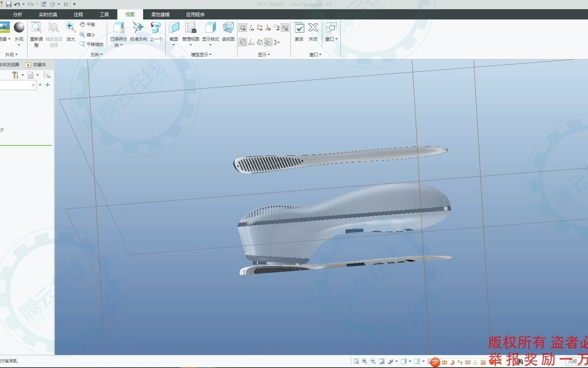This screenshot has width=588, height=368.
Task: Refit view using the bottom toolbar icon
Action: [356, 361]
